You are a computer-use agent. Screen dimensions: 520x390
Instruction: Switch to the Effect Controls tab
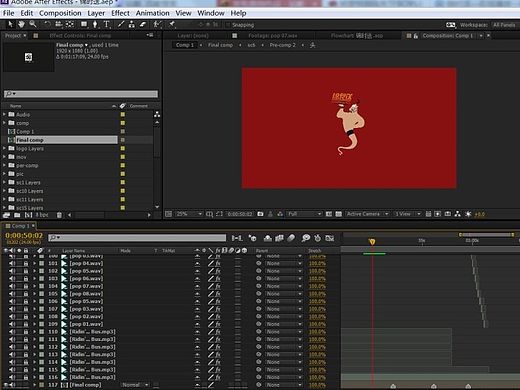click(x=80, y=36)
